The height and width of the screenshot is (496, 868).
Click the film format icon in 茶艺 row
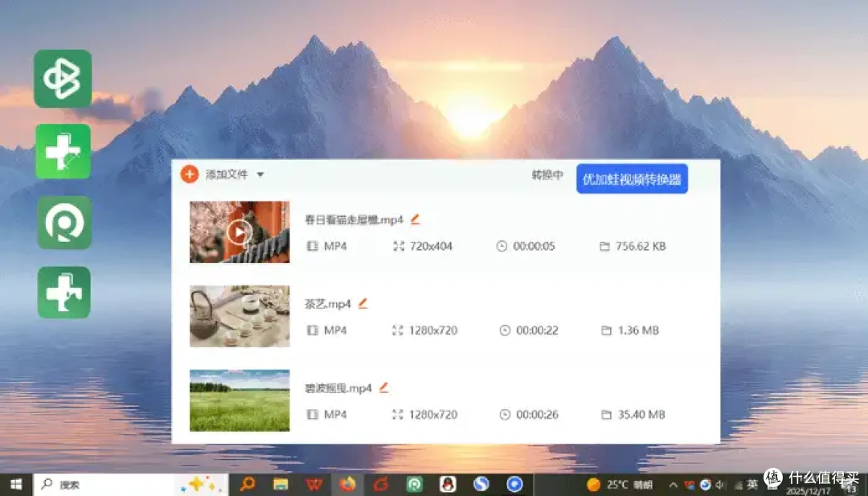312,330
